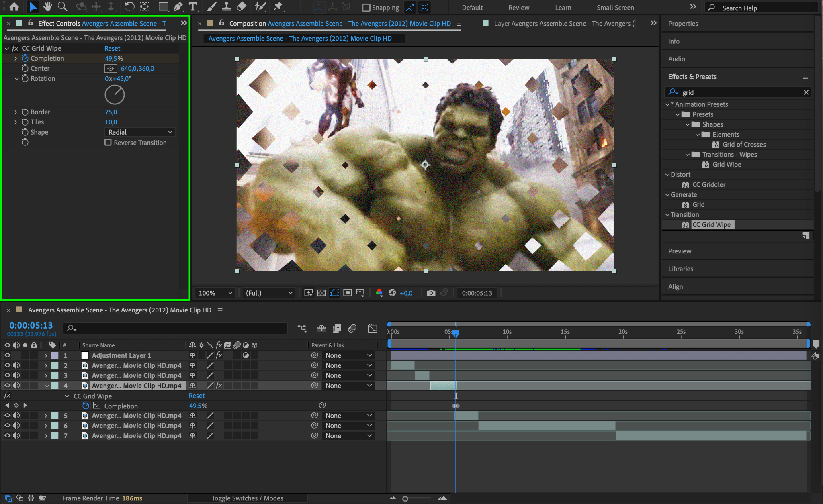The width and height of the screenshot is (823, 504).
Task: Take a snapshot with camera icon
Action: click(431, 293)
